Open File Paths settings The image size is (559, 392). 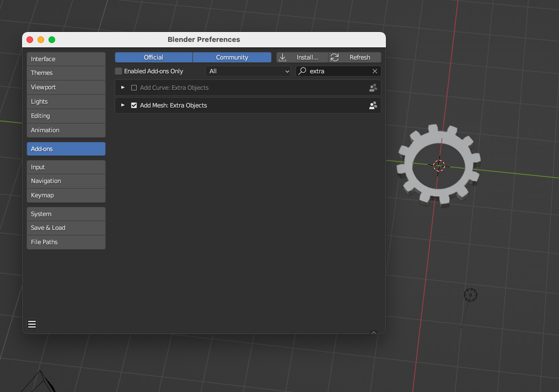tap(66, 242)
